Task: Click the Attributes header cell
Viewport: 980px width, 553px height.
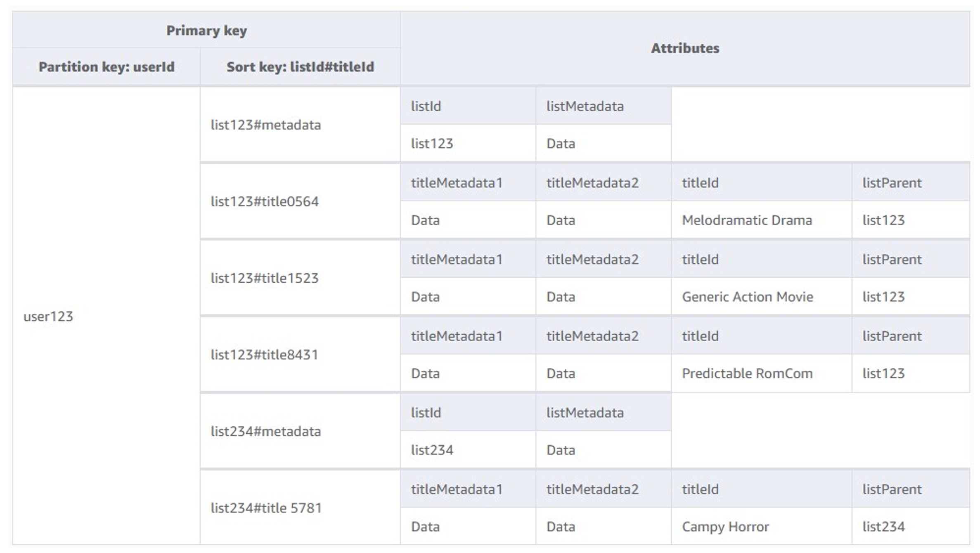Action: pyautogui.click(x=684, y=48)
